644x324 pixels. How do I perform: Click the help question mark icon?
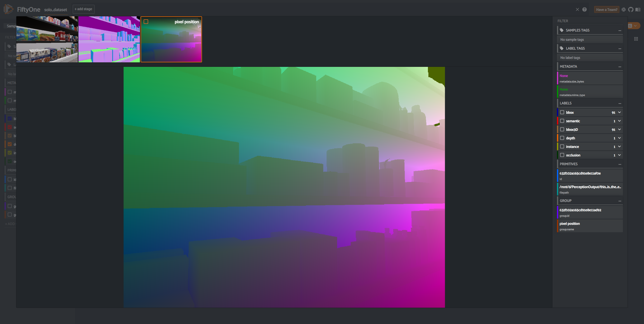pyautogui.click(x=584, y=10)
